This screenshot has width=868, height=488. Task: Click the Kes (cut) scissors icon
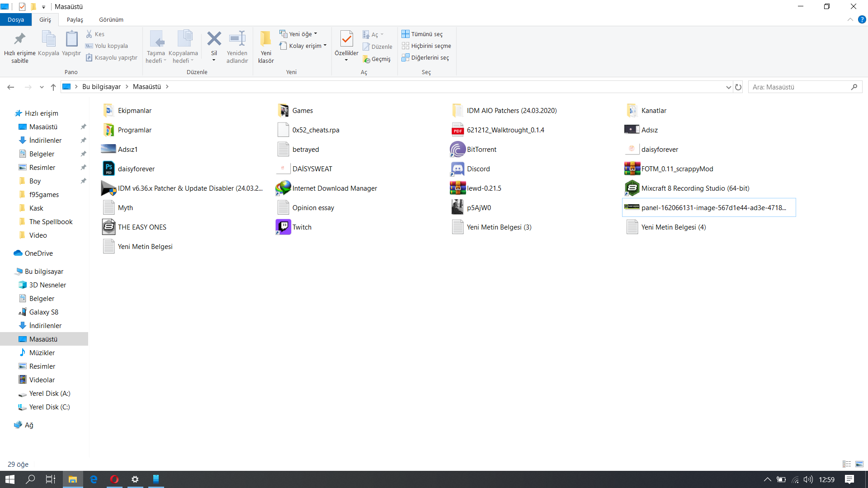(89, 34)
